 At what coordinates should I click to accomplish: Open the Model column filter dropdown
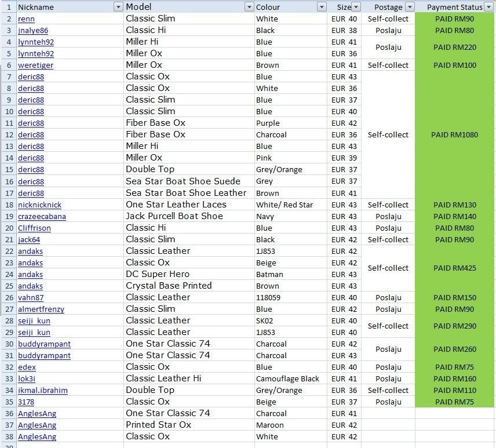click(249, 7)
